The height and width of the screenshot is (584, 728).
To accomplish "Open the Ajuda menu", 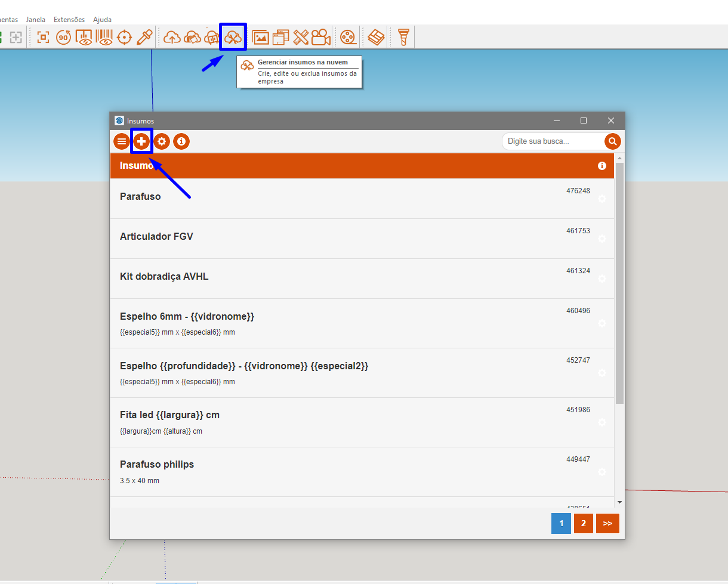I will tap(102, 20).
